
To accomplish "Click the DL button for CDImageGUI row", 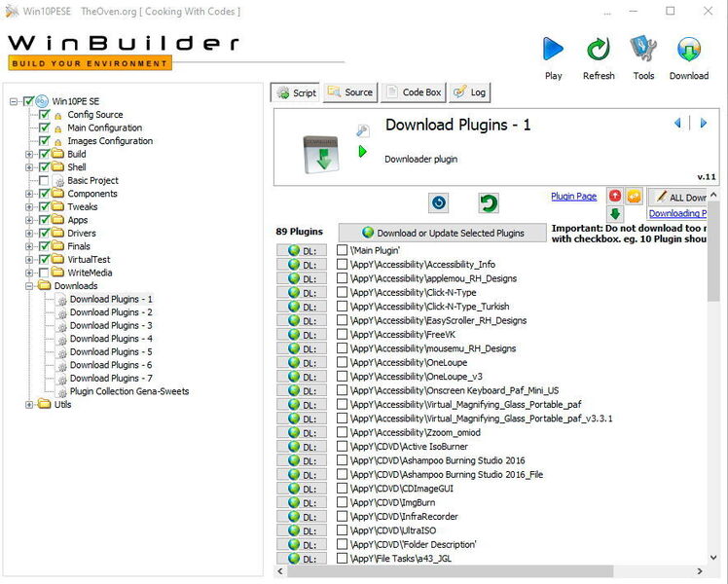I will point(302,489).
